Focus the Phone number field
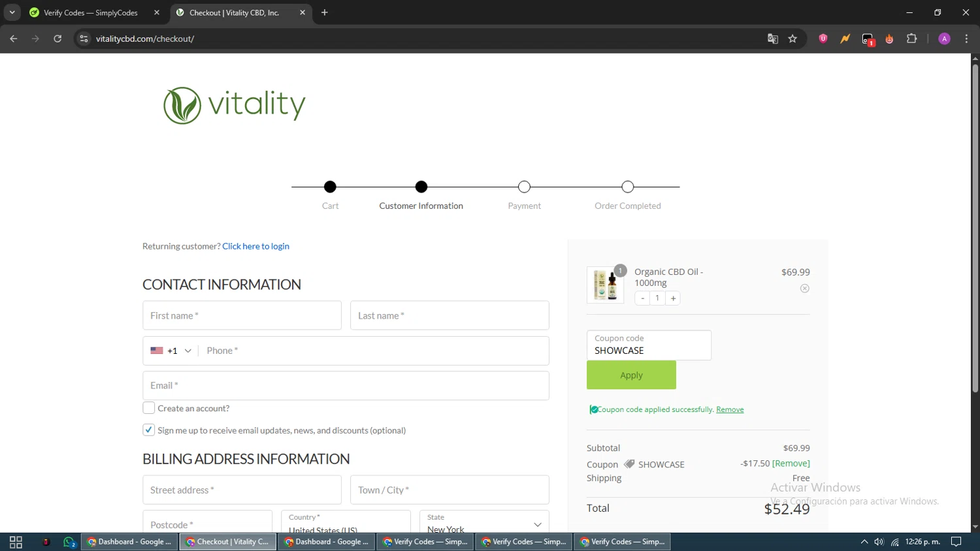The width and height of the screenshot is (980, 551). 374,351
